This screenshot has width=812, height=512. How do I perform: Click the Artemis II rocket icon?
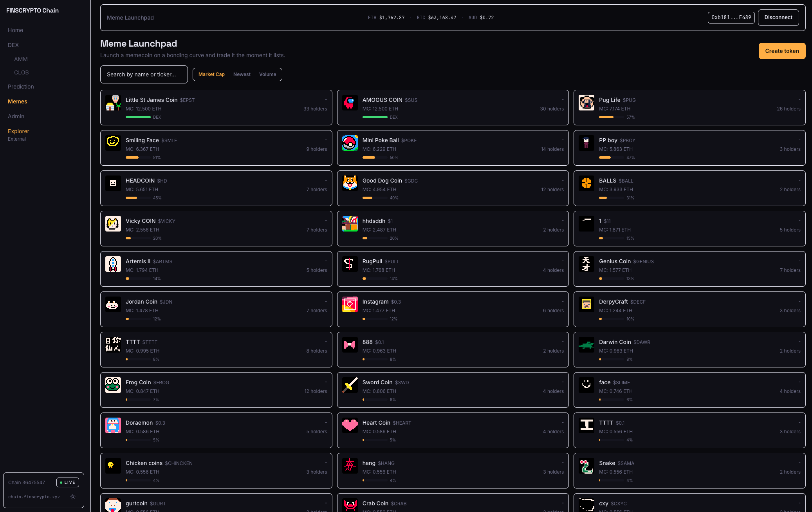113,264
